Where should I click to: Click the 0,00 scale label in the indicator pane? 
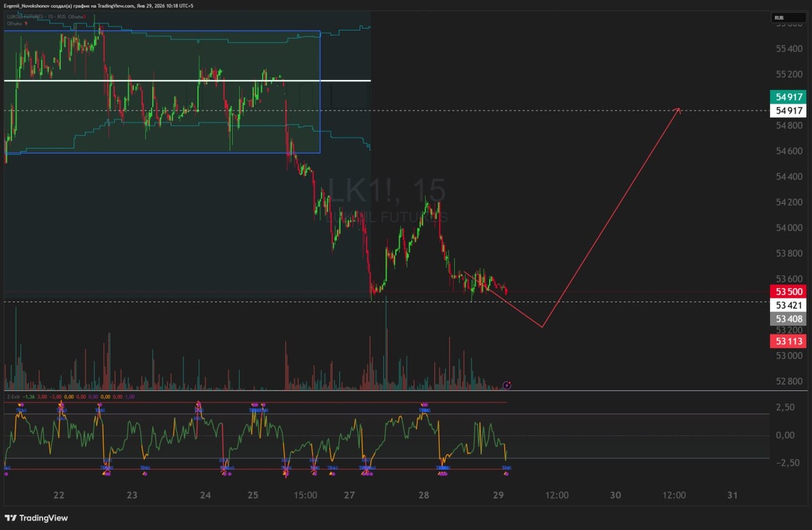[784, 435]
